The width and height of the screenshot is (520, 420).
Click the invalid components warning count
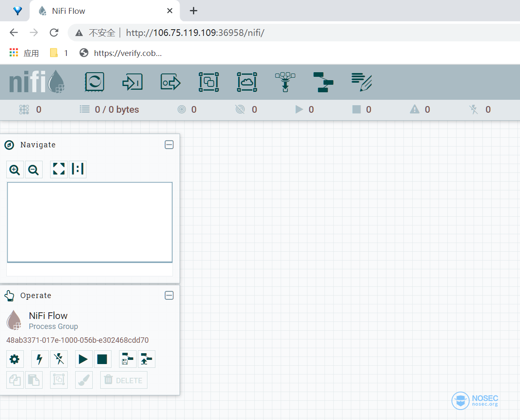[x=420, y=109]
